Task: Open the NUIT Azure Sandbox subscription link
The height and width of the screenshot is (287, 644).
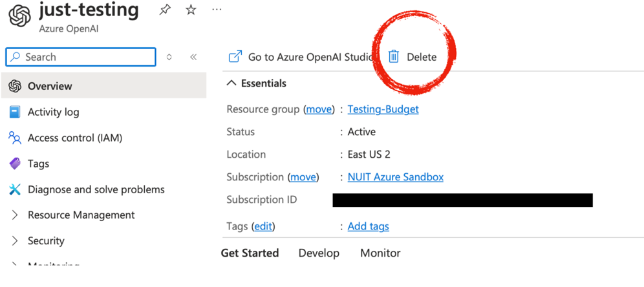Action: tap(395, 176)
